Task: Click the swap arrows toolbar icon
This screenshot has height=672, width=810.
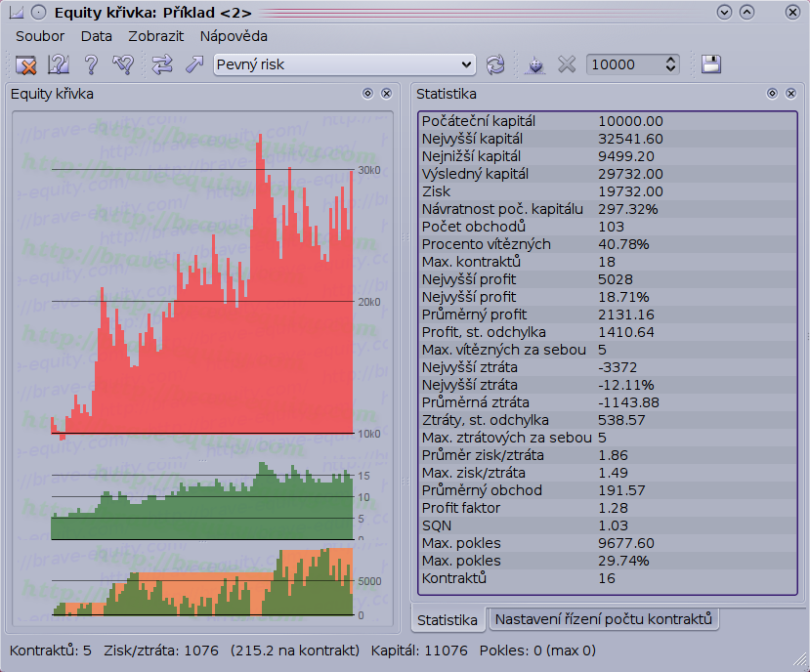Action: (162, 64)
